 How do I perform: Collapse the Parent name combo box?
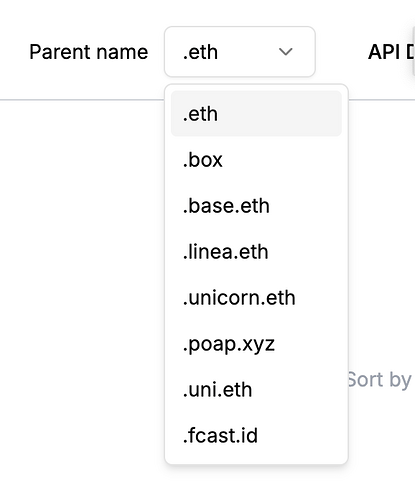(240, 52)
